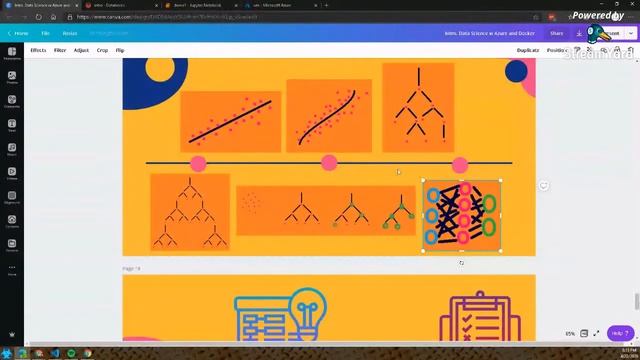Click the Duplicate button

528,50
